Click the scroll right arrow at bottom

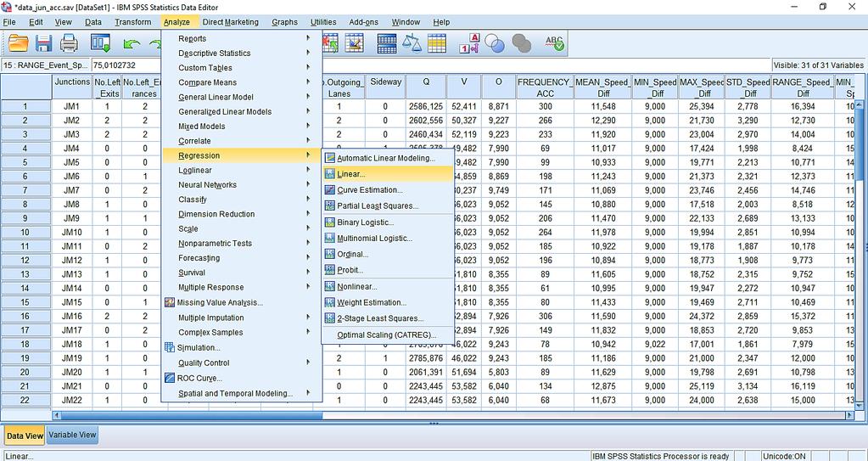(x=850, y=415)
